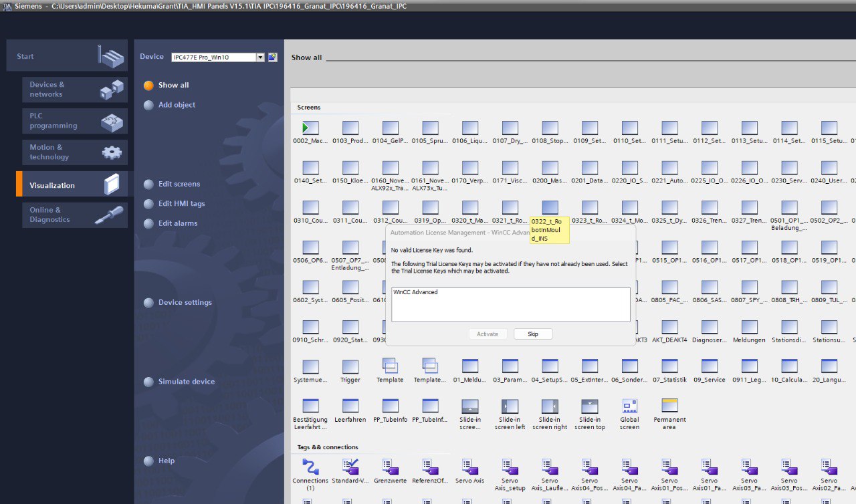Open screen 0501_OP1 Beladung
Viewport: 856px width, 504px height.
point(789,208)
